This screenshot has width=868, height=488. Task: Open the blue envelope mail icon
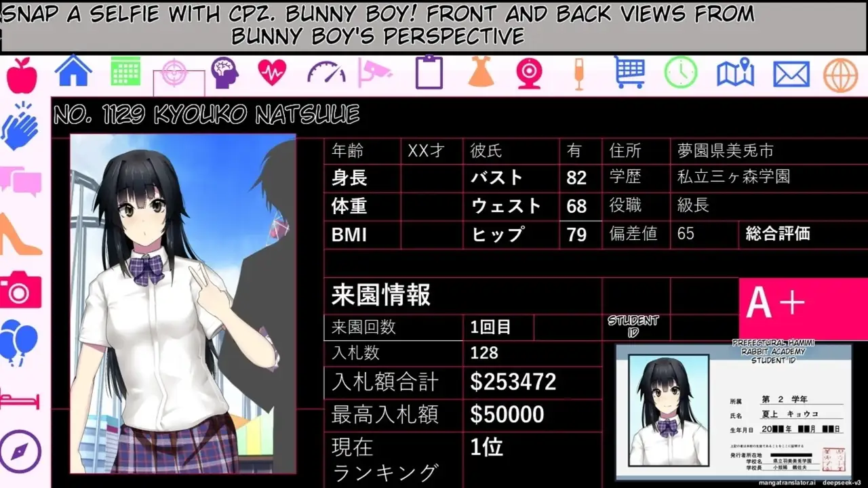791,74
